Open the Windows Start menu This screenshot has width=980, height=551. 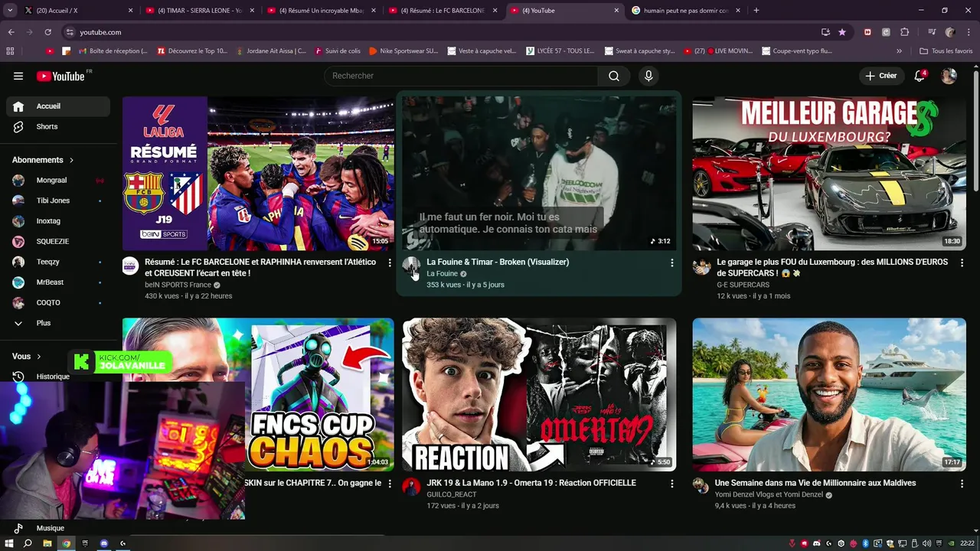coord(9,543)
